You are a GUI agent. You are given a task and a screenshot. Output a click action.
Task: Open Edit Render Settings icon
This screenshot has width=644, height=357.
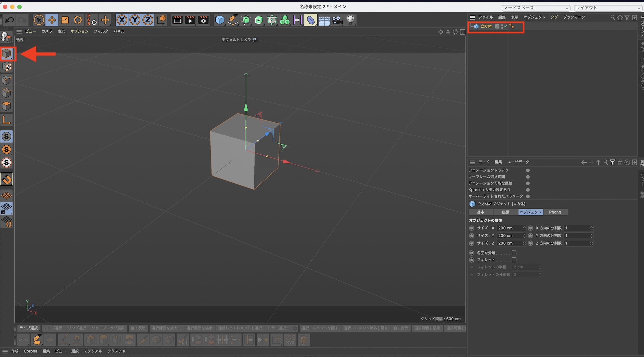203,20
